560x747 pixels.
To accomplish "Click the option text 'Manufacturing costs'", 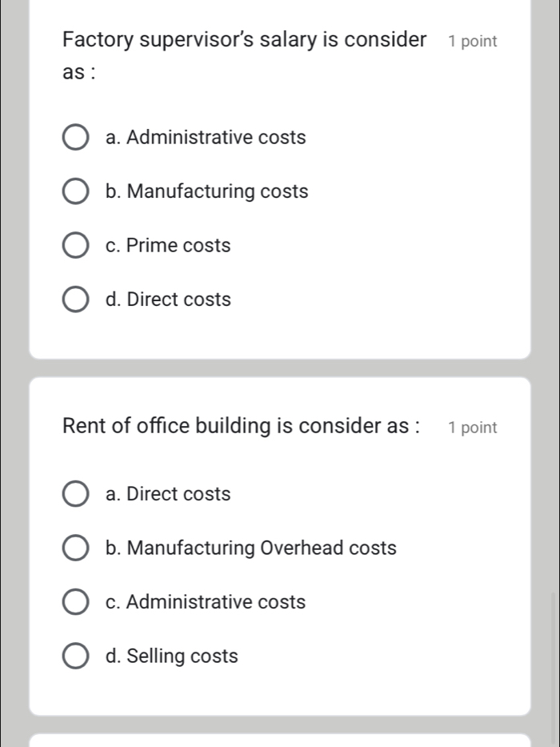I will [208, 191].
